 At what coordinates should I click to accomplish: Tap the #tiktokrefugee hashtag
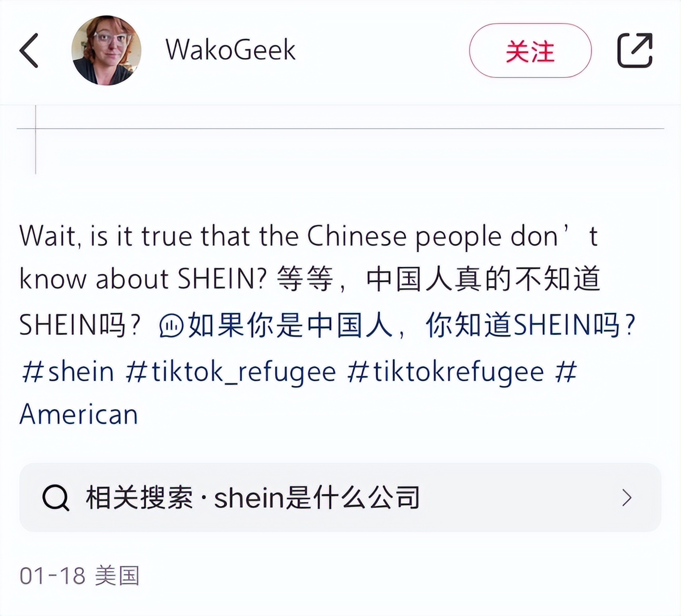(x=445, y=372)
